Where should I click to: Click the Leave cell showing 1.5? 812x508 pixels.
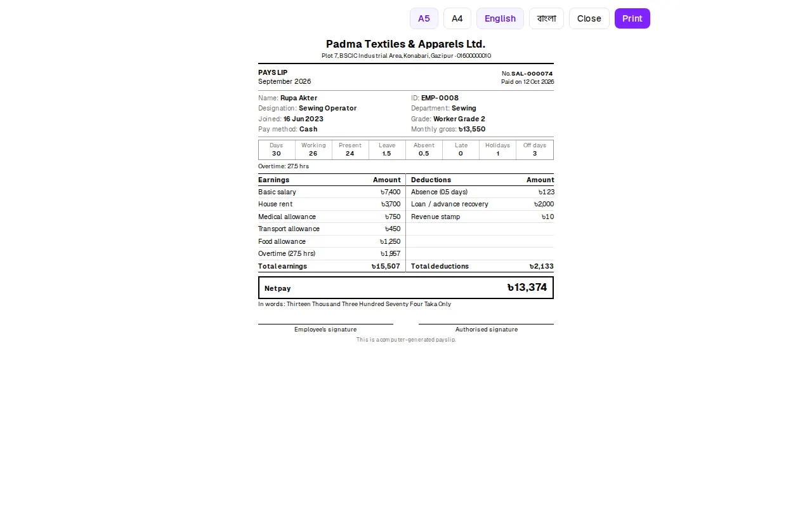387,150
